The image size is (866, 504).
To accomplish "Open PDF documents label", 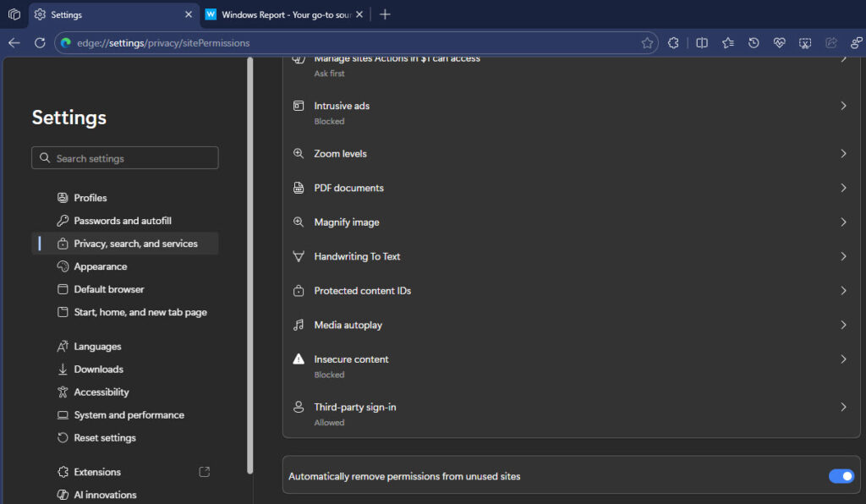I will pyautogui.click(x=349, y=188).
